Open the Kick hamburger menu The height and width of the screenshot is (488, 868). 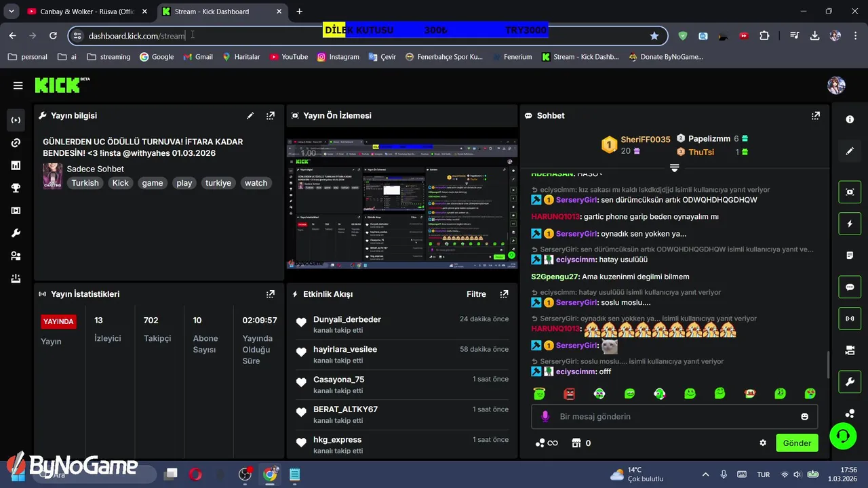coord(18,85)
